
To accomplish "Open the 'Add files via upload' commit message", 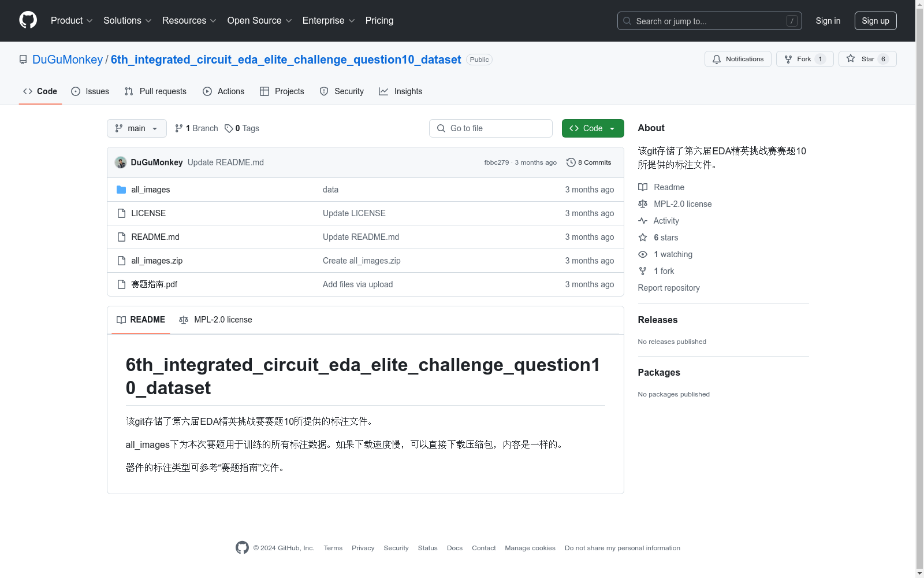I will point(358,284).
